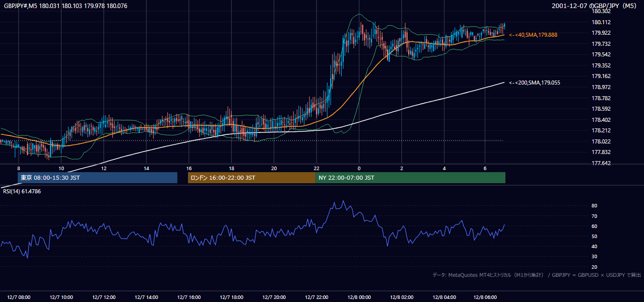
Task: Click the 12/7 16:00 time label
Action: coord(189,297)
